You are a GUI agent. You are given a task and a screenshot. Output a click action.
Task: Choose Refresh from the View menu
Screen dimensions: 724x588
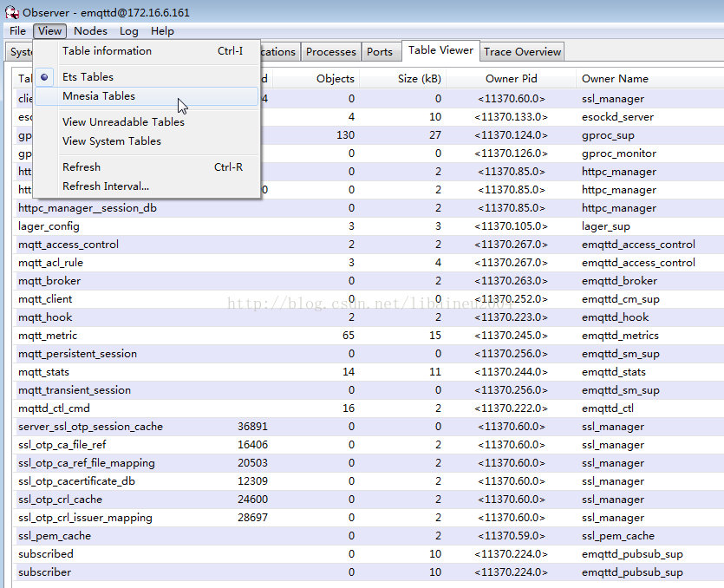click(x=147, y=167)
